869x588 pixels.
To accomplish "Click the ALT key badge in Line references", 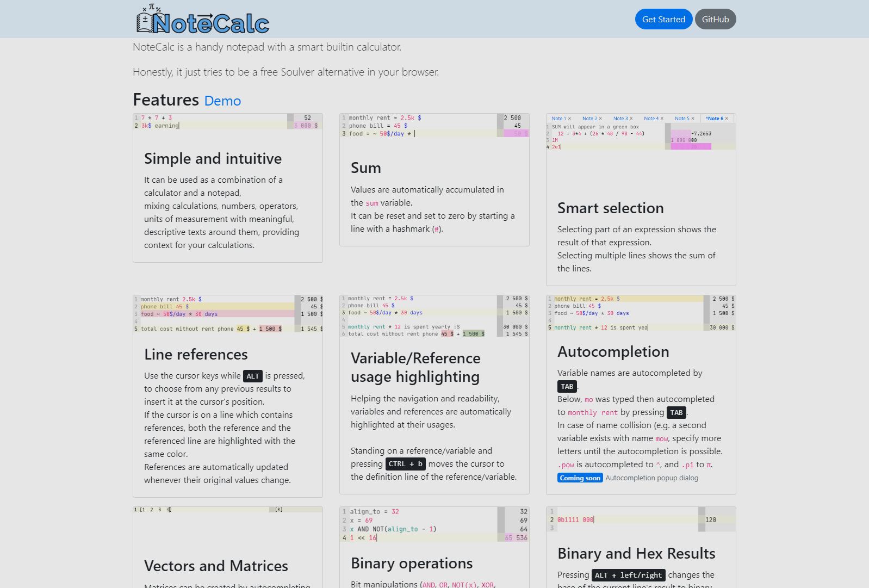I will (253, 376).
